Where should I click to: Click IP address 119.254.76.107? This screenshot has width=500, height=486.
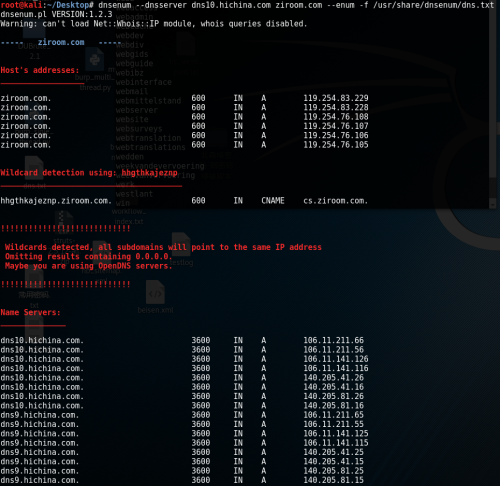click(336, 126)
